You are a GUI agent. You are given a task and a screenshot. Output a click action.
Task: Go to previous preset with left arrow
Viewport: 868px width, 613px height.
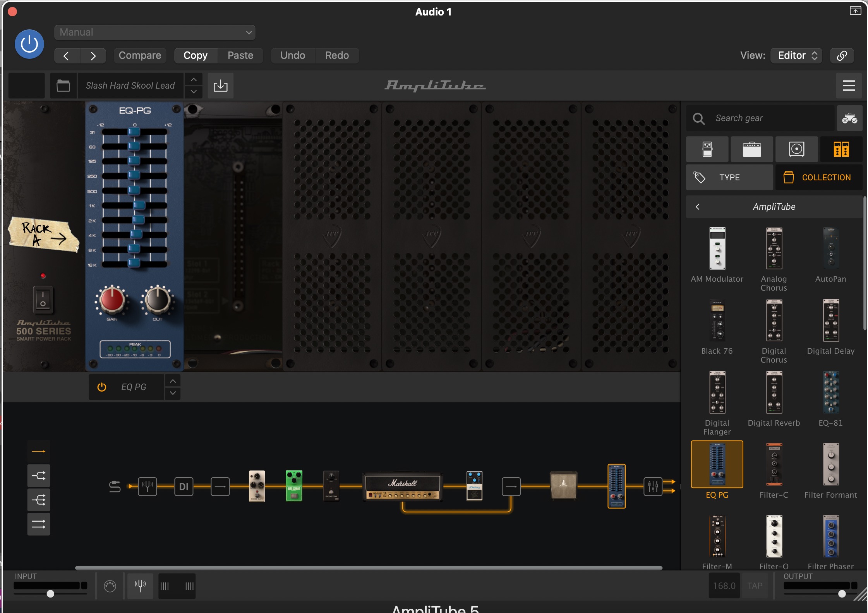67,56
